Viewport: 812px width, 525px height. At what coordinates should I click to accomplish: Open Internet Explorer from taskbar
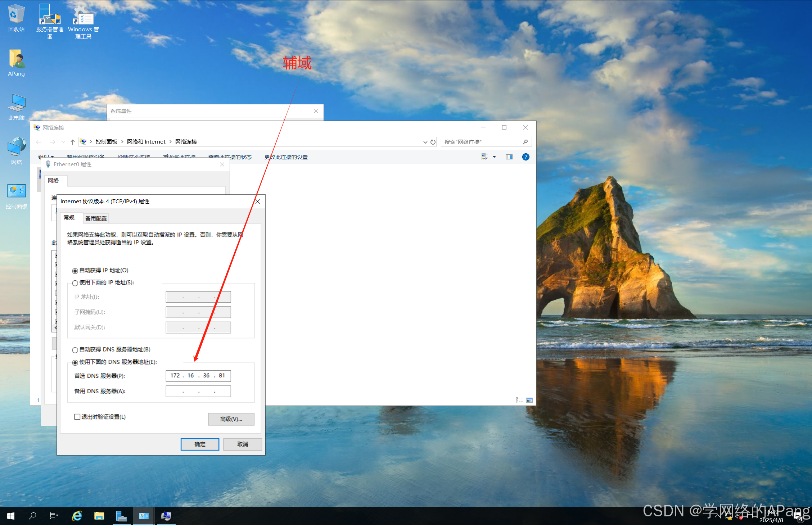point(77,516)
